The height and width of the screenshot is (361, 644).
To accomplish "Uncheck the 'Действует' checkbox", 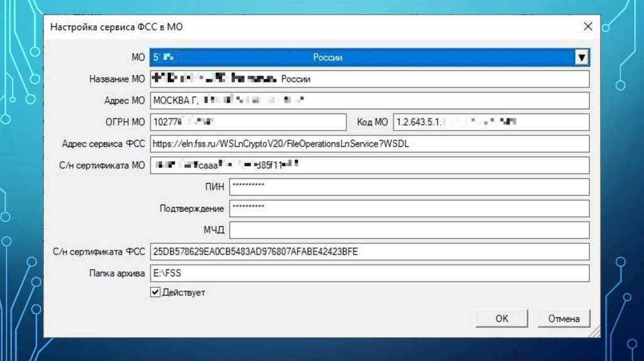I will click(x=155, y=292).
